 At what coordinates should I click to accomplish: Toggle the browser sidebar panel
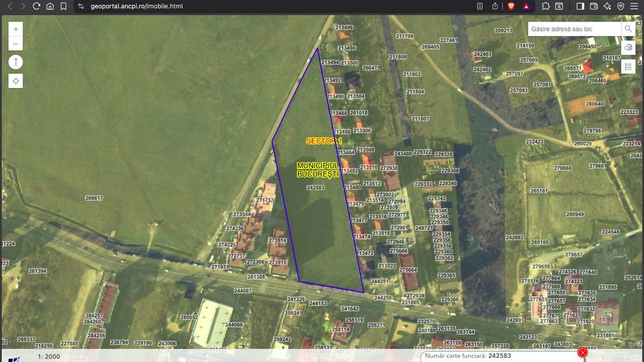(580, 6)
